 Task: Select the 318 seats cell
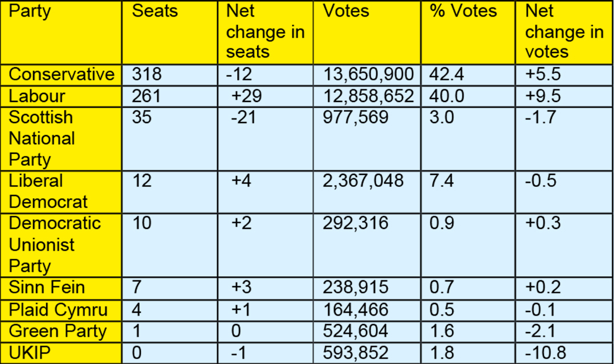tap(170, 75)
